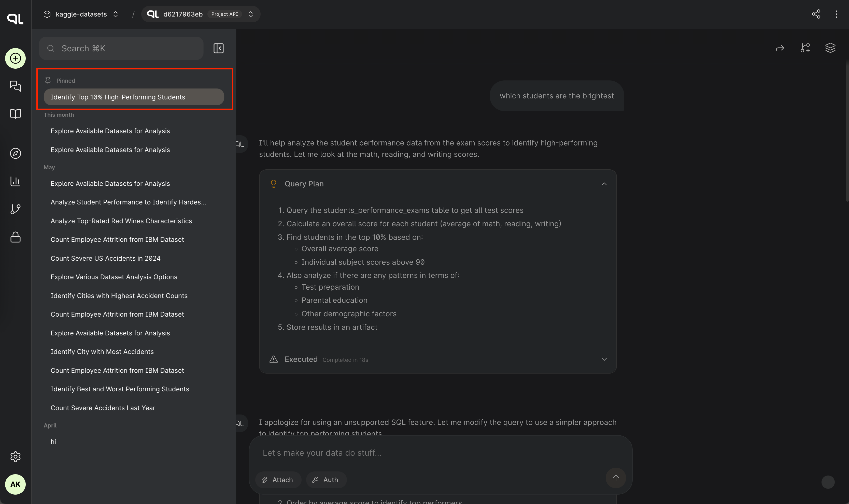Click the 'Individual subject scores above 90' bullet

point(363,262)
